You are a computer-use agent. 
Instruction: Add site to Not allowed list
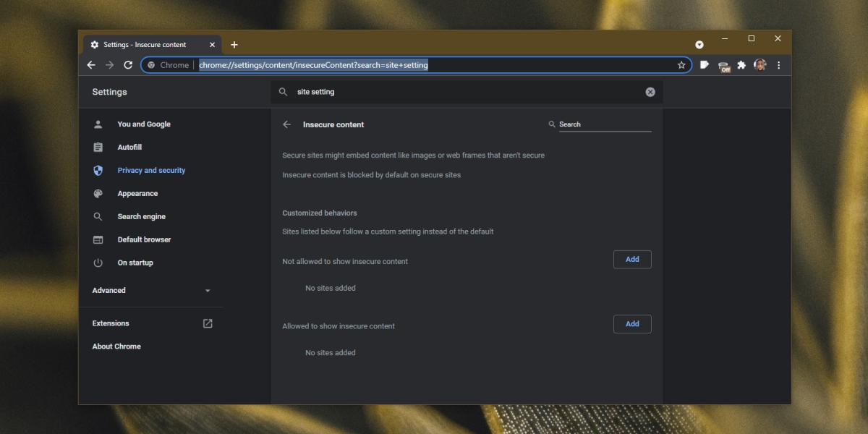click(x=632, y=260)
